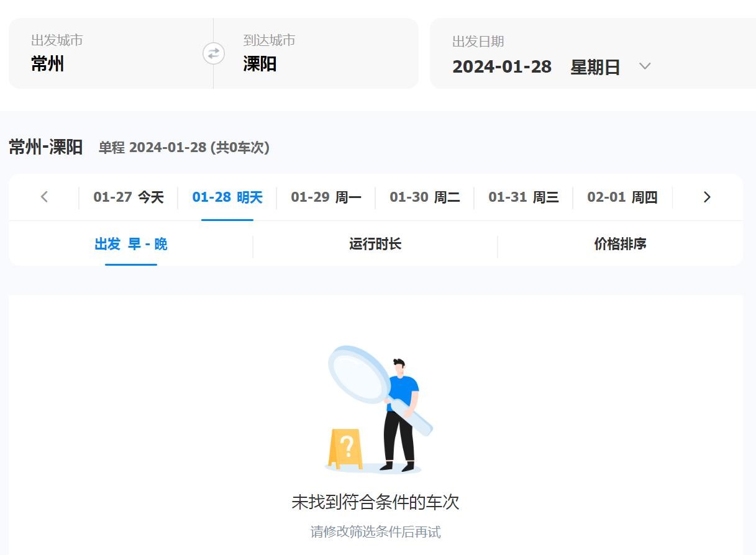
Task: Select the 01-28 明天 date tab
Action: 227,197
